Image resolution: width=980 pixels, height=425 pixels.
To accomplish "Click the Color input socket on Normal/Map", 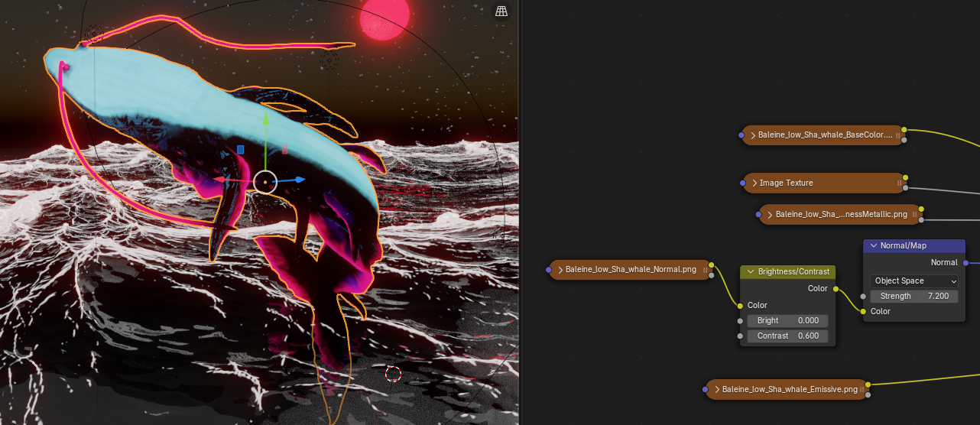I will 863,311.
